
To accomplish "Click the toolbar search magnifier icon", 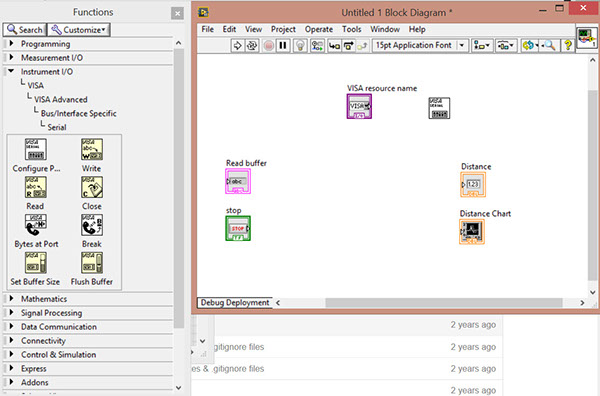I will coord(550,46).
